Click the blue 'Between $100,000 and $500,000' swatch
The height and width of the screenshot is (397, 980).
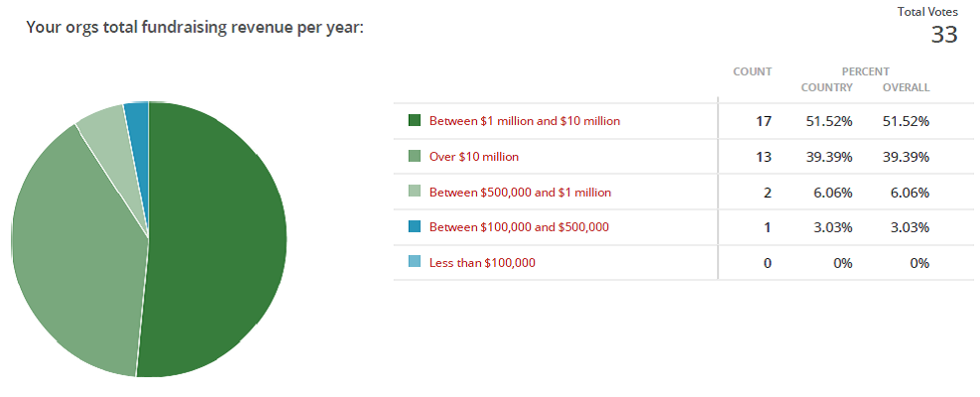[x=415, y=227]
